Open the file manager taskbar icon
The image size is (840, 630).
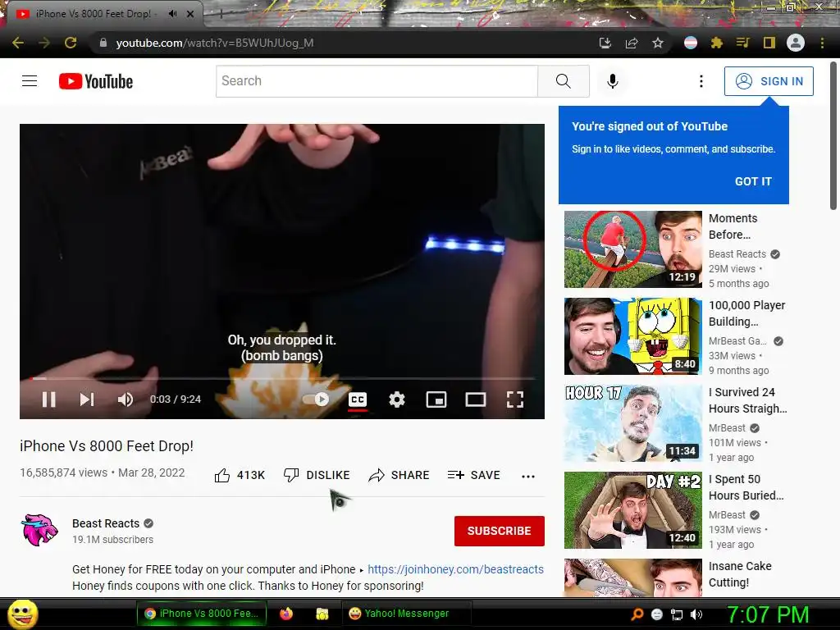(x=322, y=614)
